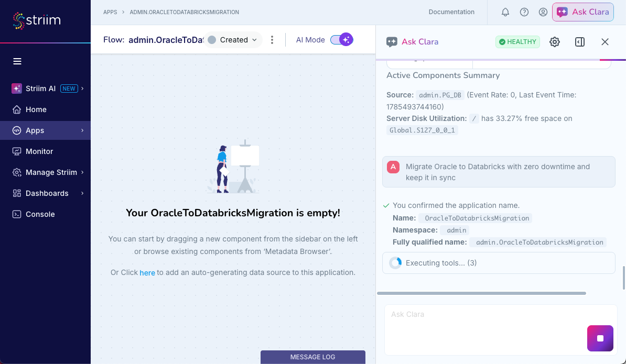Viewport: 626px width, 364px height.
Task: Open the Created status dropdown
Action: tap(233, 40)
